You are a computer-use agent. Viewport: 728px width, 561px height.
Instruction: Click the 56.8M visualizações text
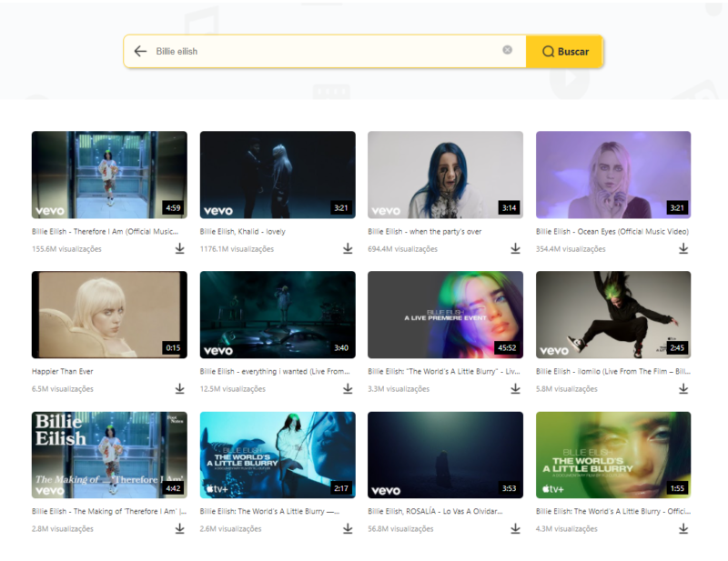[400, 529]
